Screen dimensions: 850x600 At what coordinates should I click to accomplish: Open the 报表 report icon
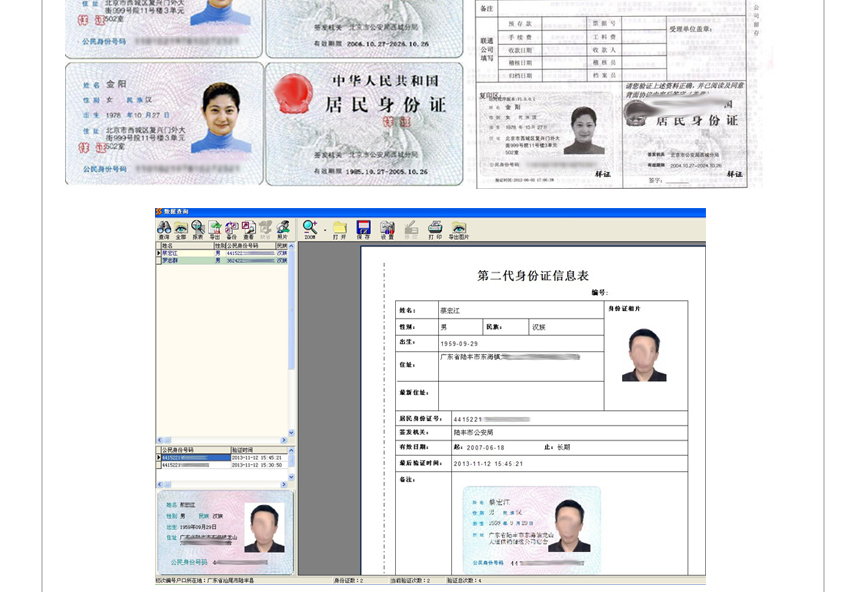(197, 229)
